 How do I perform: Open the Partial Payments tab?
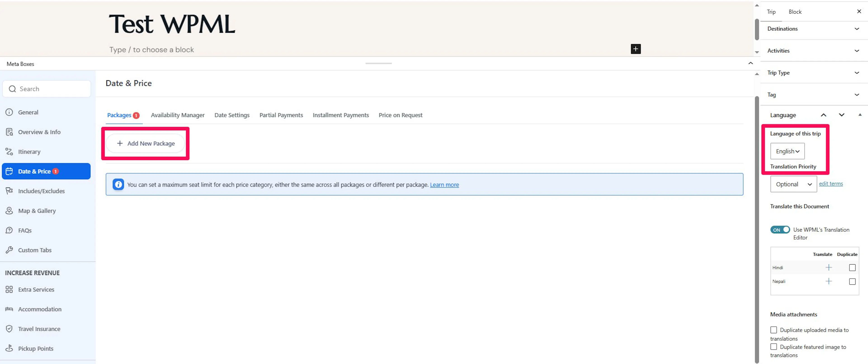click(x=281, y=115)
